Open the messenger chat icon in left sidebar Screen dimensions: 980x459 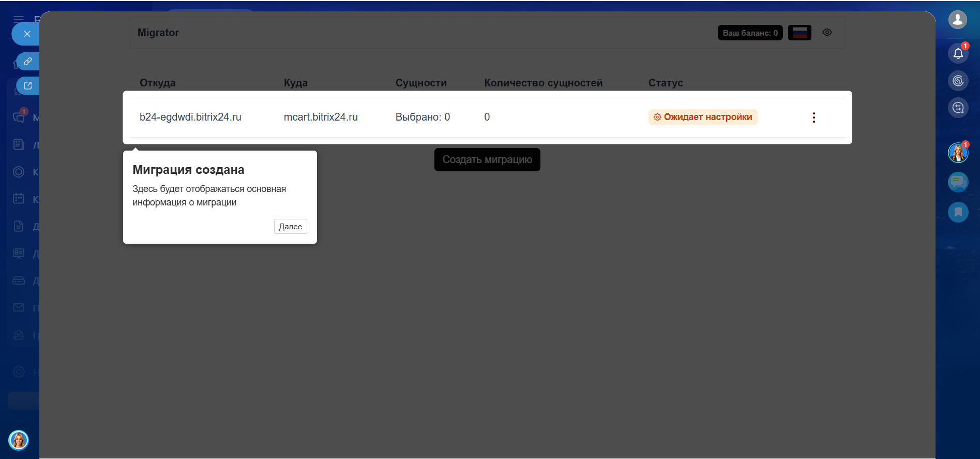19,117
